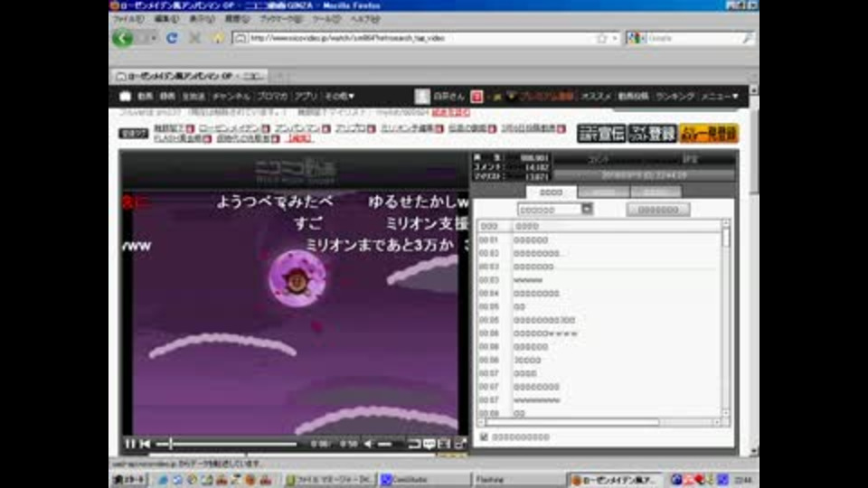Click the orange とりあえず一発登録 button
The height and width of the screenshot is (488, 868).
point(709,134)
